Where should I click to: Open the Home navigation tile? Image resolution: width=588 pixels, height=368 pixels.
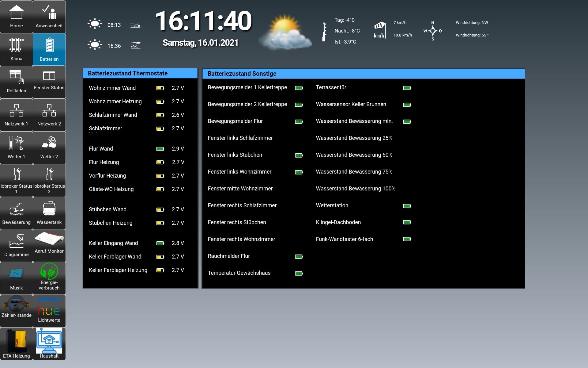coord(16,17)
